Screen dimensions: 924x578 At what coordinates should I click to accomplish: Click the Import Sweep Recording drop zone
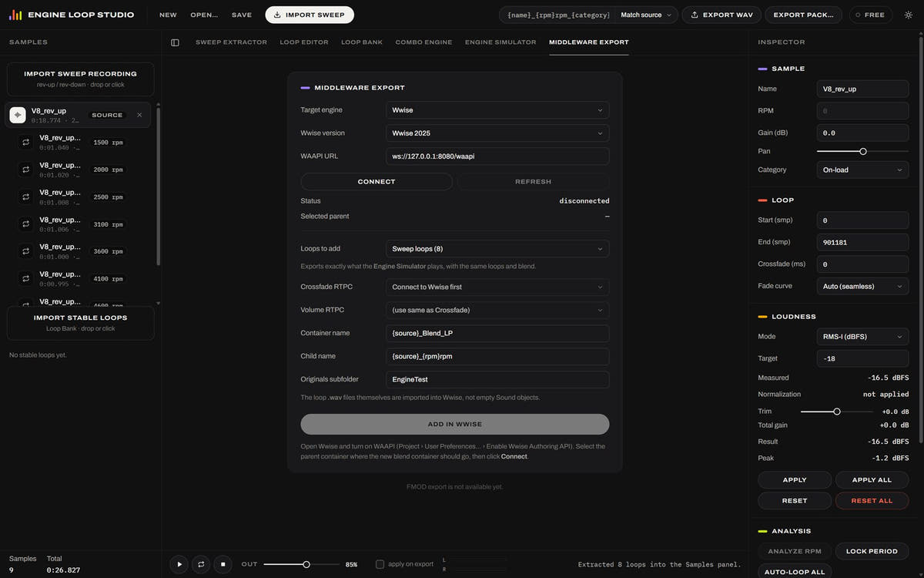(x=81, y=79)
